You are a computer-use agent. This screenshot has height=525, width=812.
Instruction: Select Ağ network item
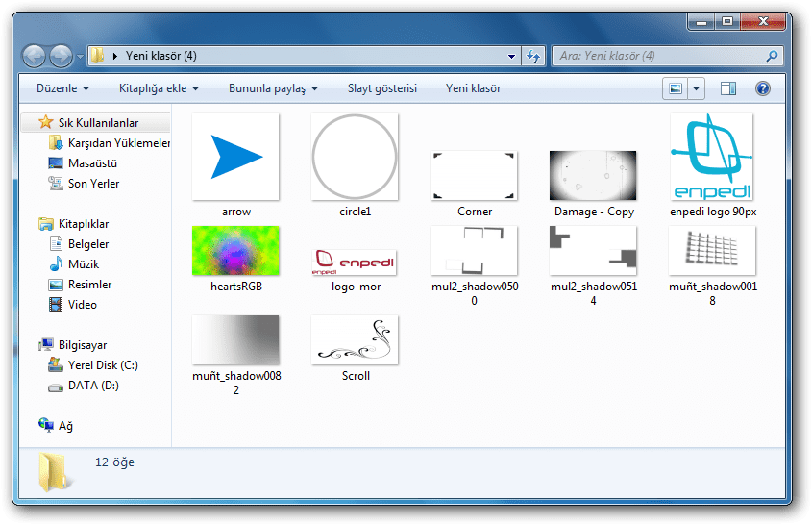tap(65, 426)
